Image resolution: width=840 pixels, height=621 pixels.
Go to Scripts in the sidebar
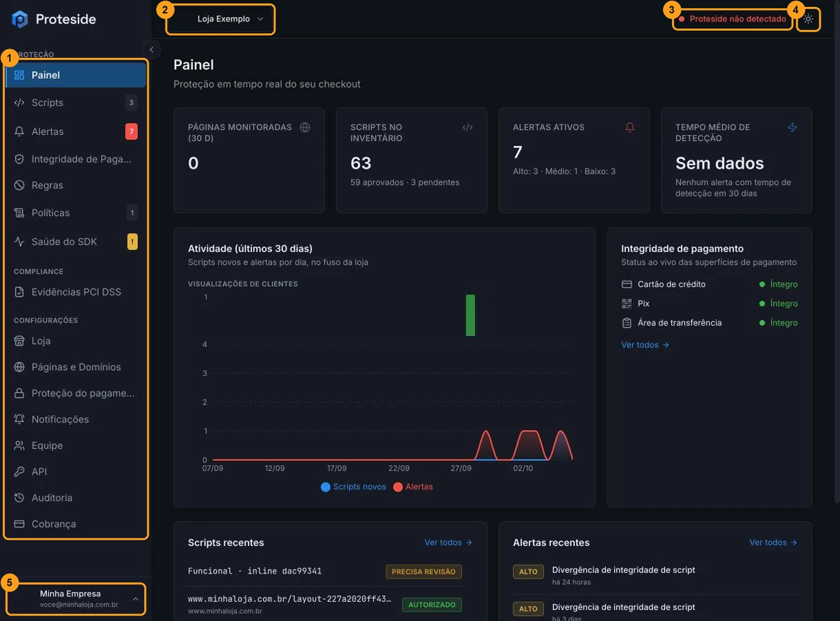click(76, 103)
